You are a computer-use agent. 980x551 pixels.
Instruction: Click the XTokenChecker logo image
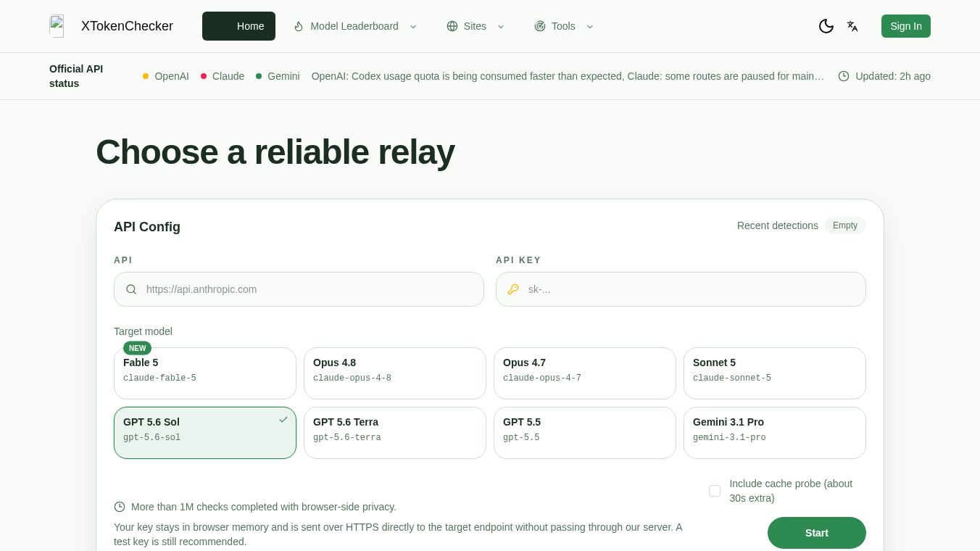[x=57, y=26]
